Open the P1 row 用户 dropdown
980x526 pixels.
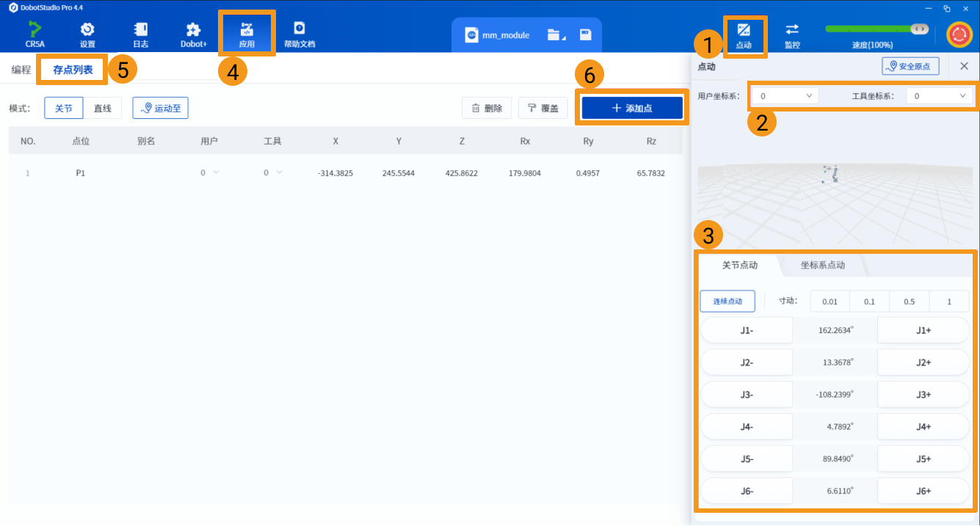210,173
